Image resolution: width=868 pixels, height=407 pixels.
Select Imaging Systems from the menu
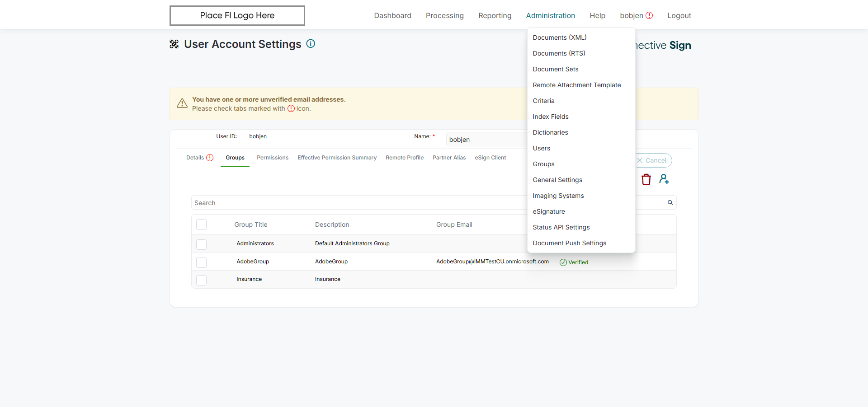558,196
